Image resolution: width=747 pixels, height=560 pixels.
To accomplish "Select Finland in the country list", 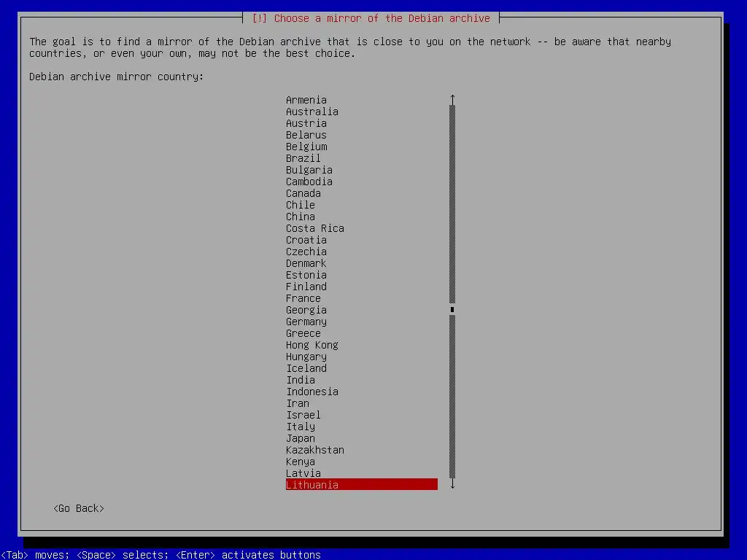I will [x=306, y=287].
